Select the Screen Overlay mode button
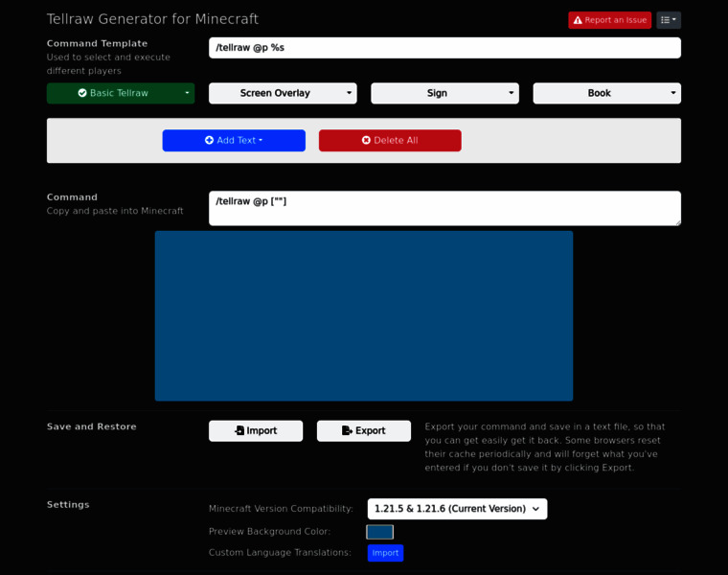728x575 pixels. coord(275,93)
